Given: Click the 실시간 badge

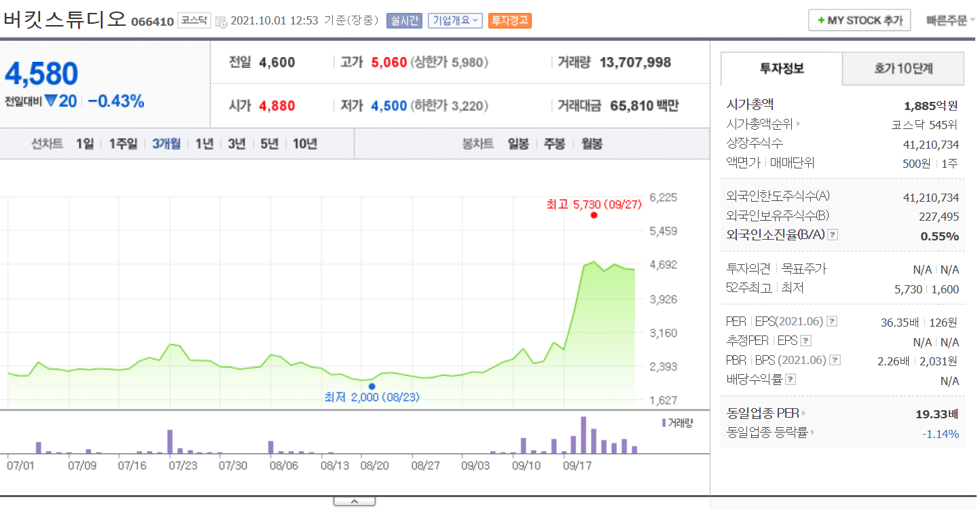Looking at the screenshot, I should click(x=404, y=20).
